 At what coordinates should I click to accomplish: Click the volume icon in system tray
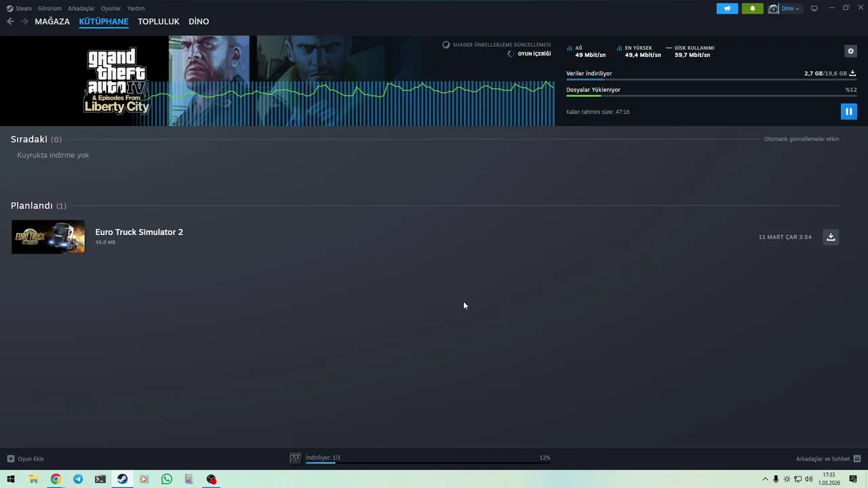click(x=808, y=479)
